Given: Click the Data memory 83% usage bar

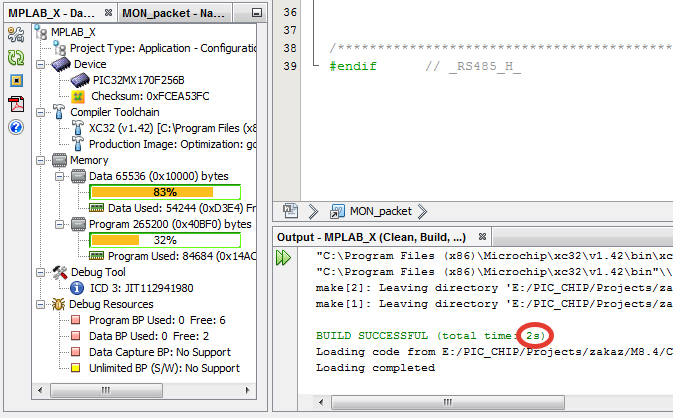Looking at the screenshot, I should pos(165,192).
